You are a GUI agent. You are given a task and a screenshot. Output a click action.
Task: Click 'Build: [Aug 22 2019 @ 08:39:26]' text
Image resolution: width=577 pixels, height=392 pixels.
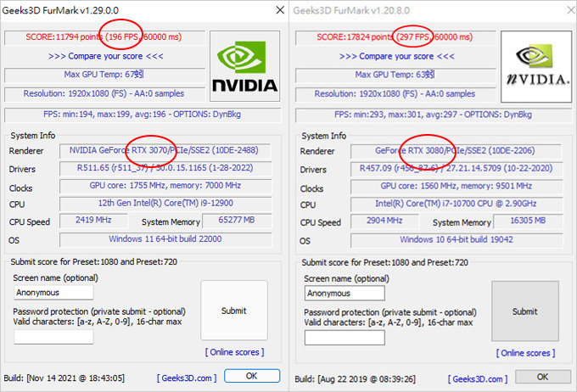point(355,378)
